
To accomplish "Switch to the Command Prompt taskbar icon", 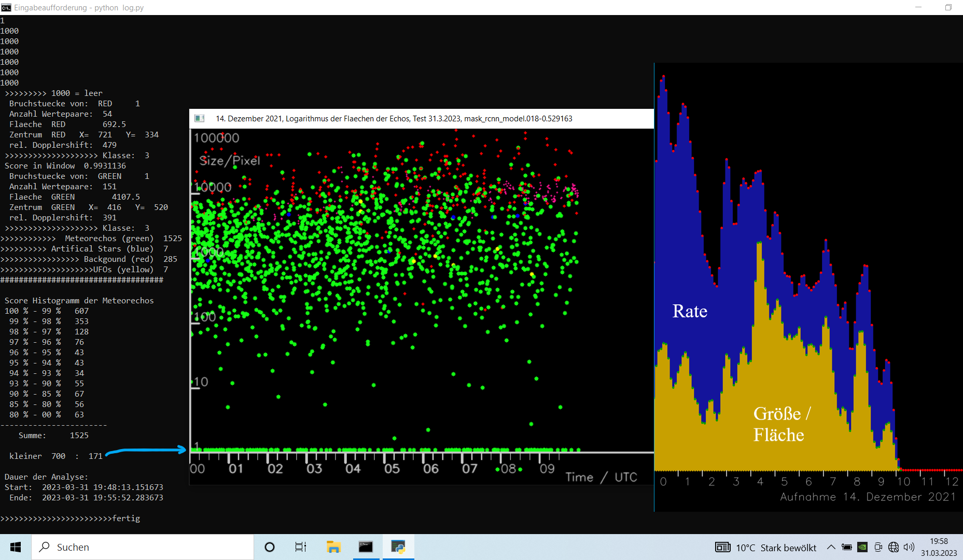I will (366, 547).
